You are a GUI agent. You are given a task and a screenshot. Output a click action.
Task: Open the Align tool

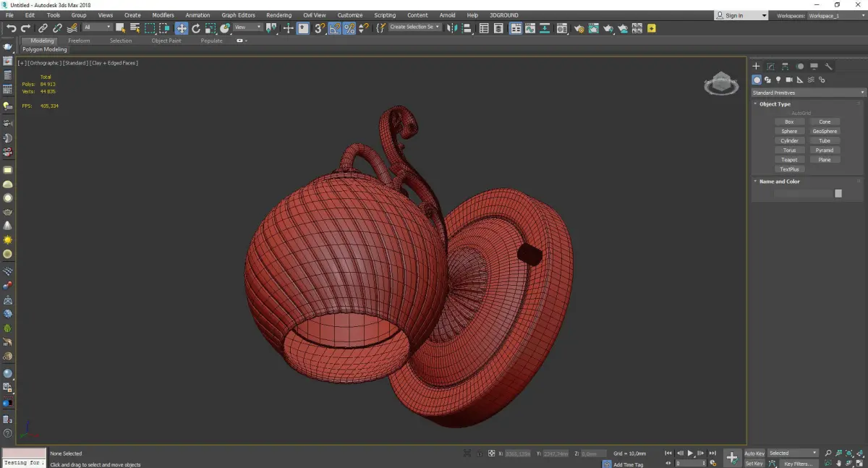coord(467,28)
